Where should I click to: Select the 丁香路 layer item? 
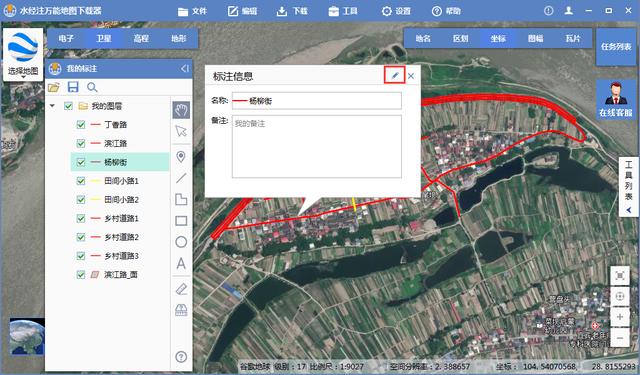click(x=116, y=124)
